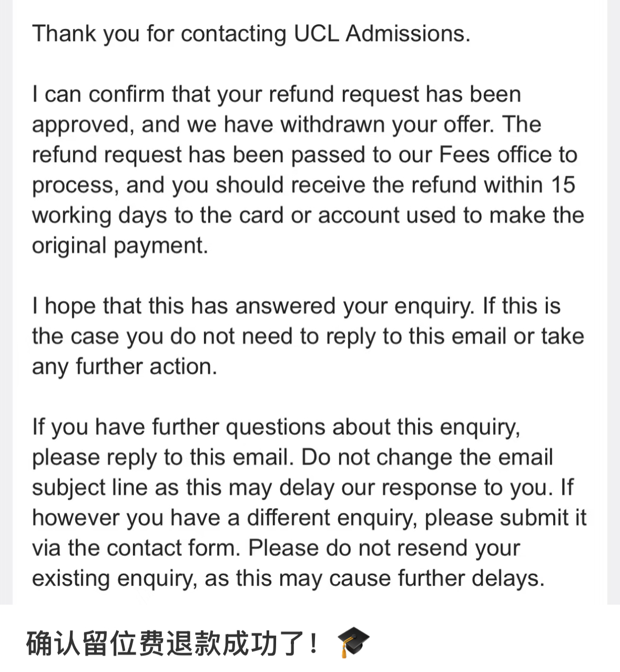Viewport: 620px width, 672px height.
Task: Select the 'Thank you for contacting UCL Admissions' line
Action: coord(251,34)
